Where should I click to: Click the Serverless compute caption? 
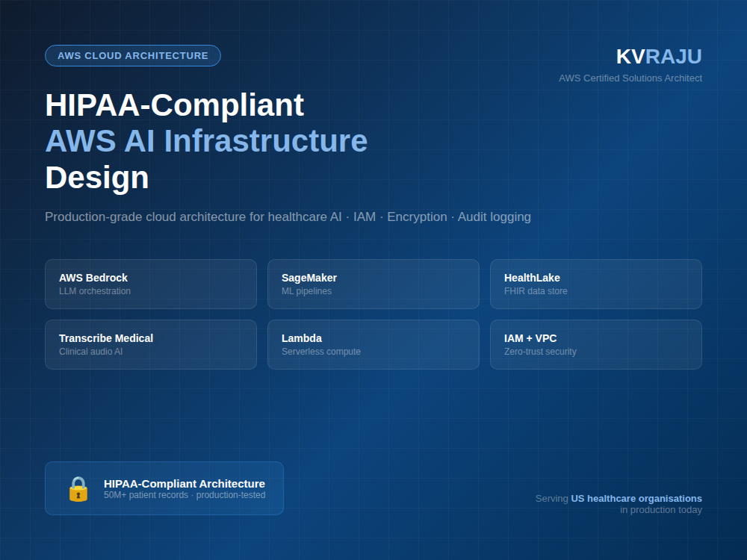point(321,352)
